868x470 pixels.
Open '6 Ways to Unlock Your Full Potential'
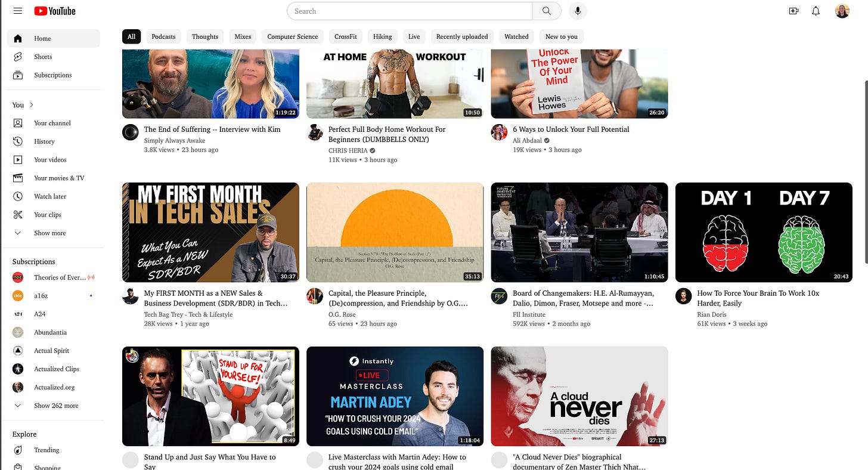(x=571, y=129)
